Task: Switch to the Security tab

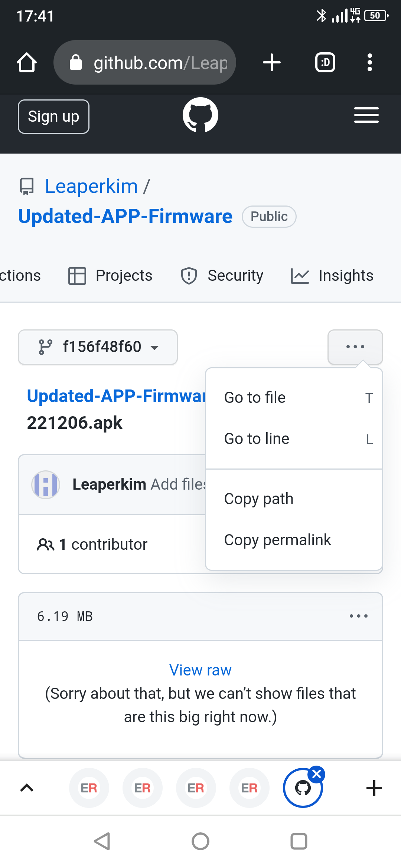Action: pyautogui.click(x=222, y=276)
